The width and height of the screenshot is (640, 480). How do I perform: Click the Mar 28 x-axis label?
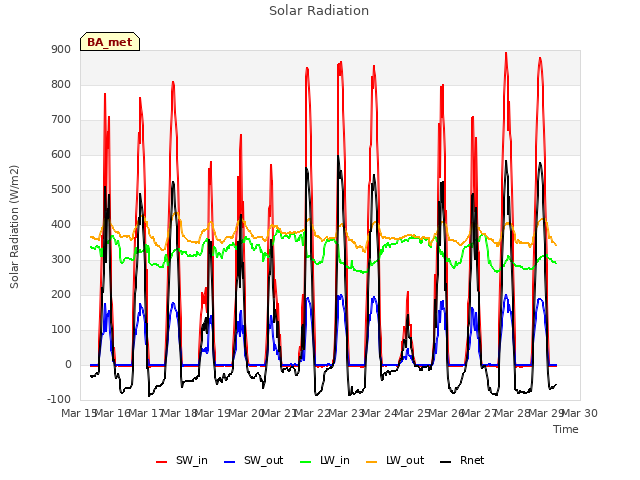click(x=513, y=413)
